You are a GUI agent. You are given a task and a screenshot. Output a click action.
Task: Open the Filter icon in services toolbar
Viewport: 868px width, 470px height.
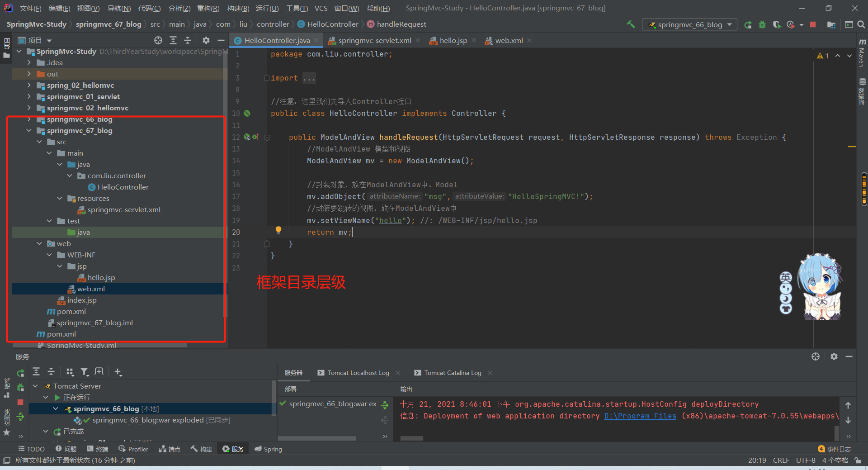click(85, 372)
